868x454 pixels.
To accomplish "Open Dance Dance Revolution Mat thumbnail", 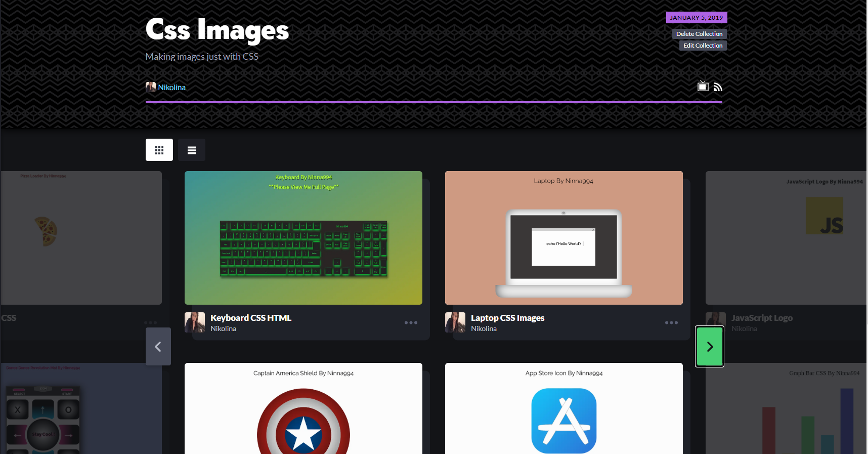I will pyautogui.click(x=81, y=408).
